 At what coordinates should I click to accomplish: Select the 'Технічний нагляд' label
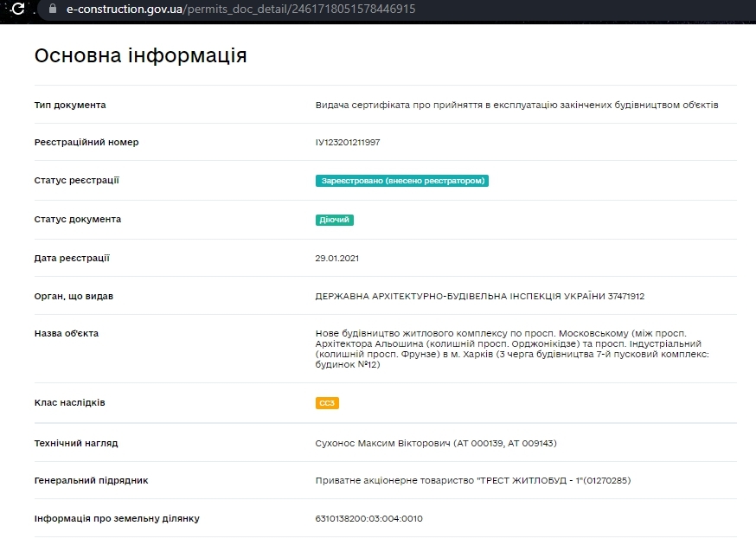click(x=76, y=443)
